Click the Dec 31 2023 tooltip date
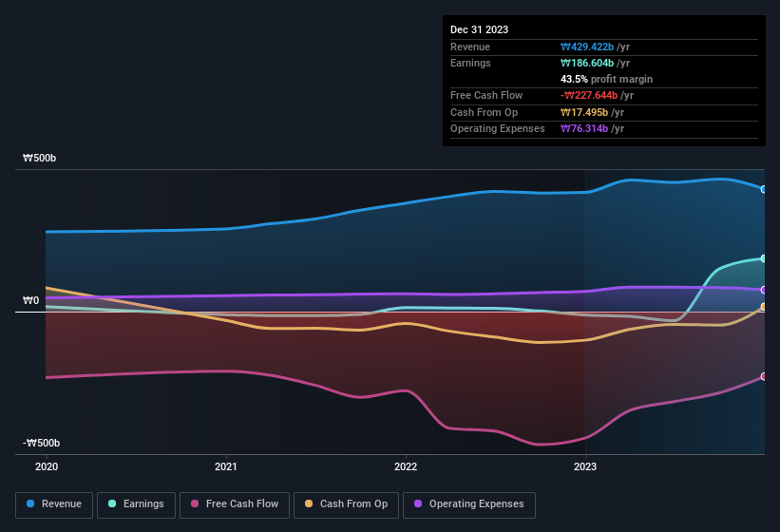 point(479,29)
